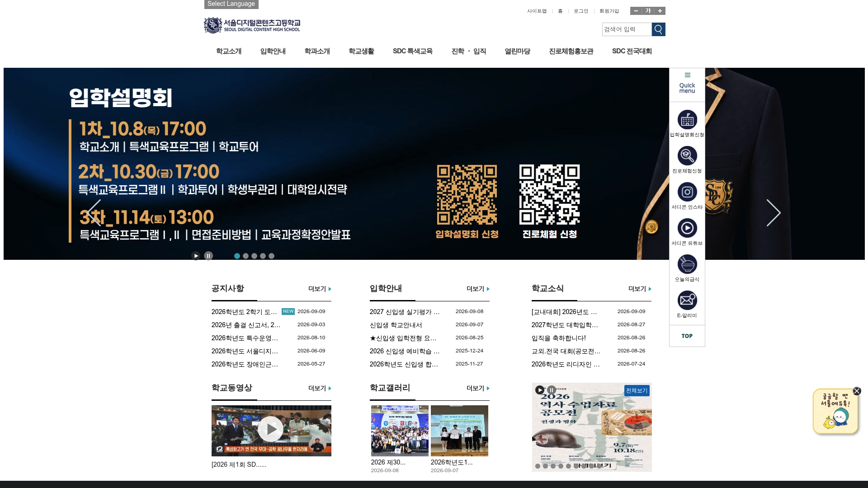Select first popup zone slide dot

tap(538, 466)
